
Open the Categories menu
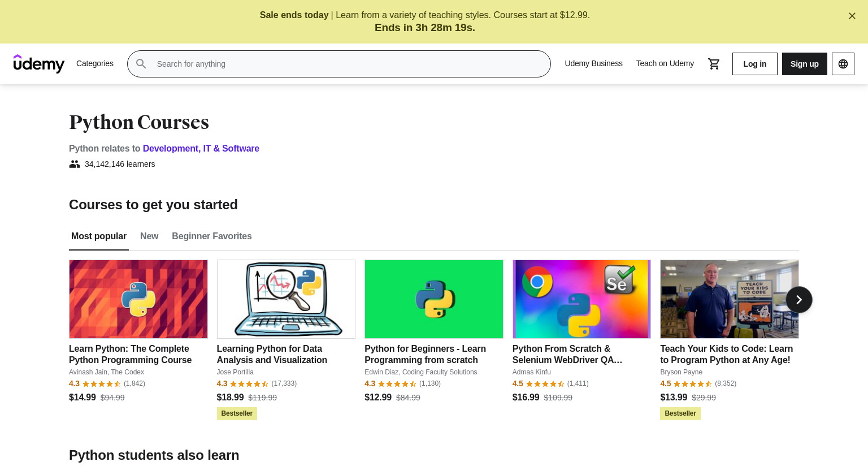coord(95,63)
